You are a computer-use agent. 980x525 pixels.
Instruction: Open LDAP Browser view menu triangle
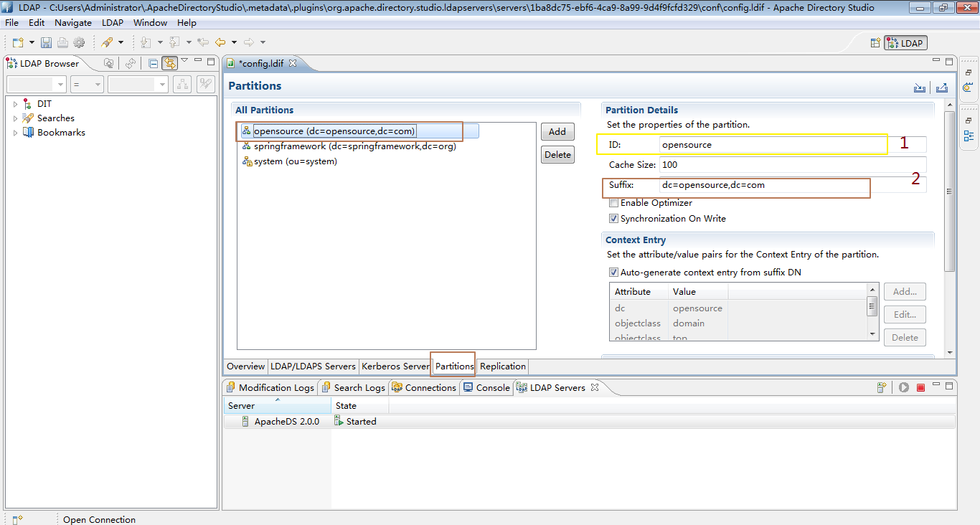click(184, 61)
